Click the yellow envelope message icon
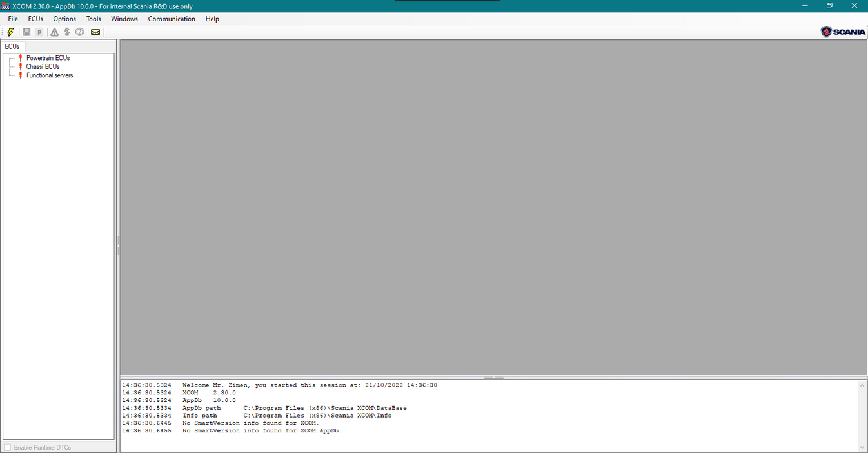The width and height of the screenshot is (868, 453). 95,32
